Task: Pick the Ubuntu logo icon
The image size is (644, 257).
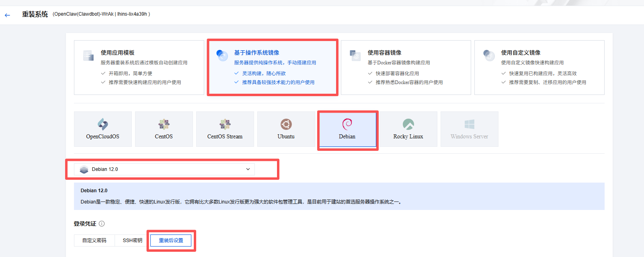Action: click(x=286, y=124)
